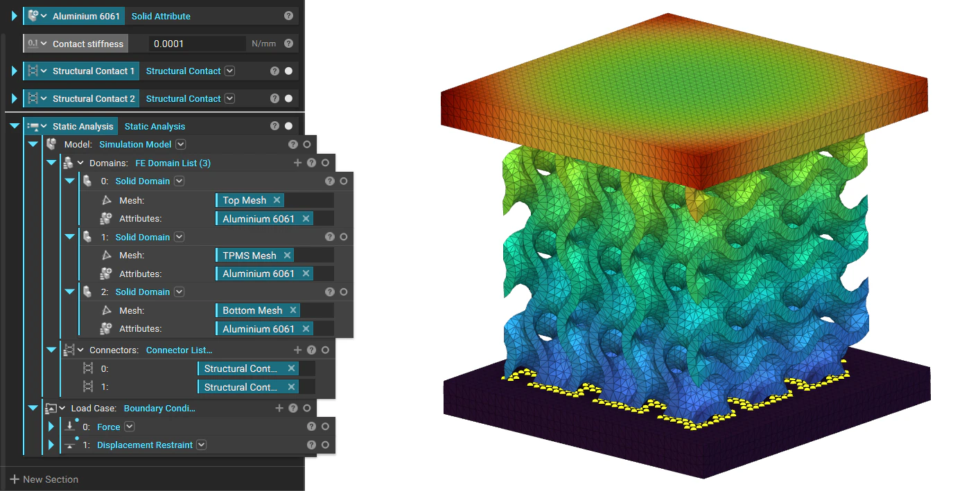This screenshot has height=491, width=980.
Task: Click the Load Case icon
Action: [51, 409]
